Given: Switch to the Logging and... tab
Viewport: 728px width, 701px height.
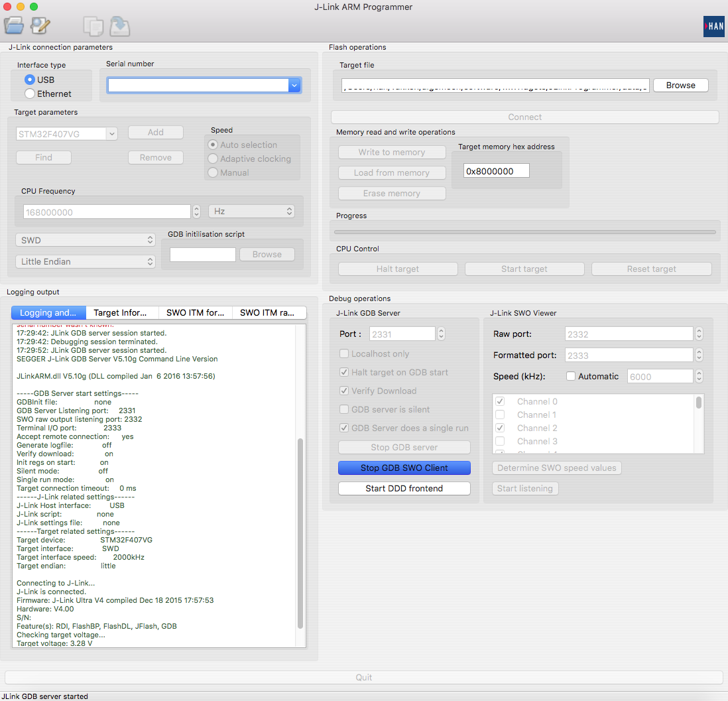Looking at the screenshot, I should tap(48, 312).
